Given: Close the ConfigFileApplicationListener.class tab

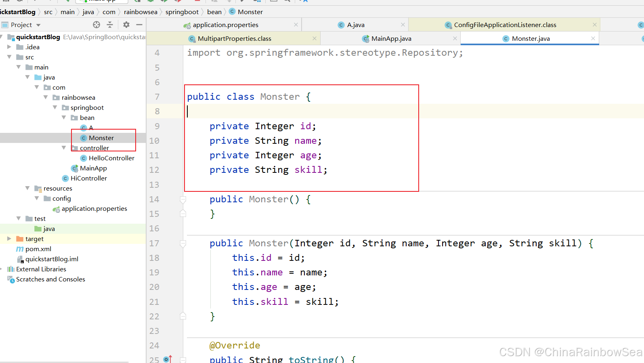Looking at the screenshot, I should (x=595, y=25).
